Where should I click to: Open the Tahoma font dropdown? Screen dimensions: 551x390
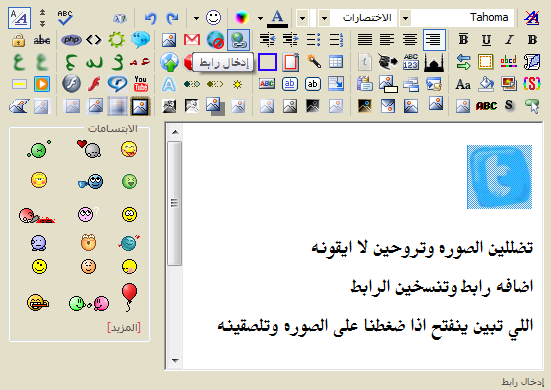pyautogui.click(x=406, y=18)
